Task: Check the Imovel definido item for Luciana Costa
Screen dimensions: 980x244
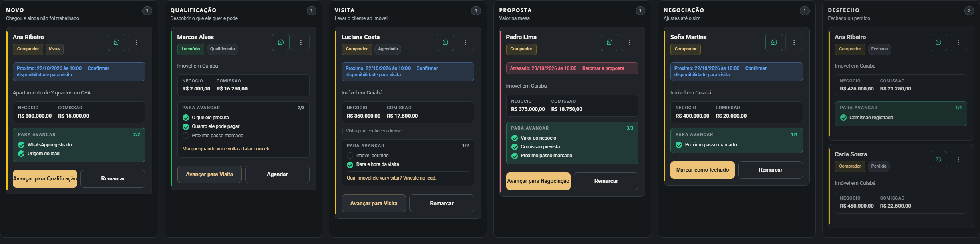Action: 350,156
